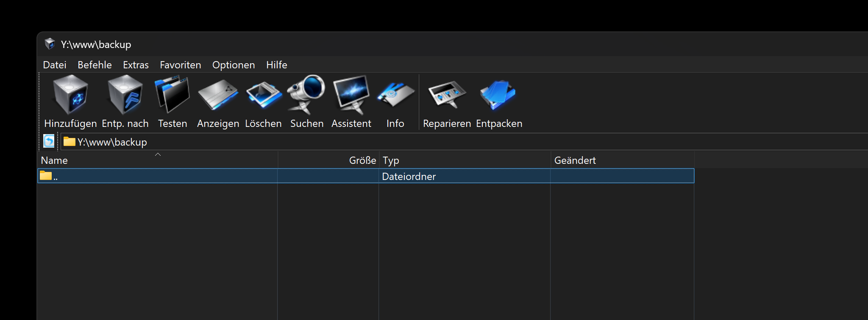Click the Löschen delete icon
Viewport: 868px width, 320px height.
pyautogui.click(x=263, y=95)
